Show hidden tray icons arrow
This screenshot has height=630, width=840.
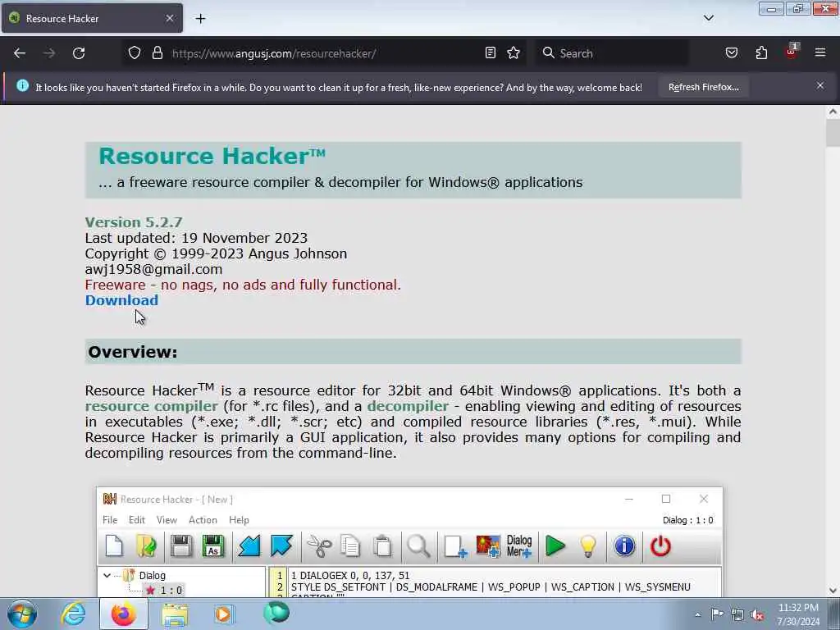click(x=697, y=614)
